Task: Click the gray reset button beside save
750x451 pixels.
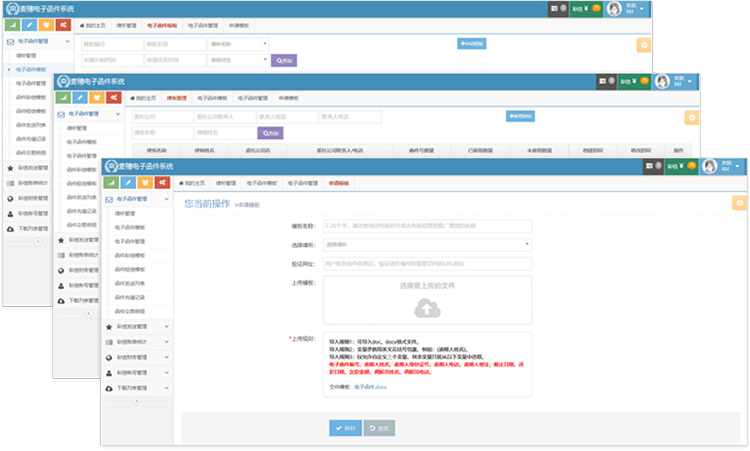Action: click(x=379, y=428)
